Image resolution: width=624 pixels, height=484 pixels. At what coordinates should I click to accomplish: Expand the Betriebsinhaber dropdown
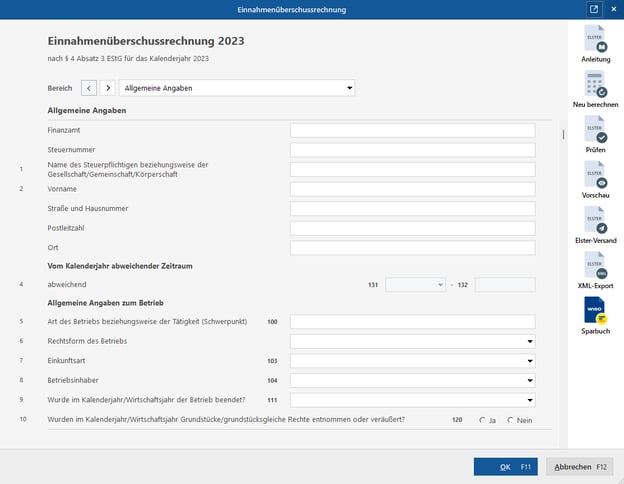coord(412,380)
